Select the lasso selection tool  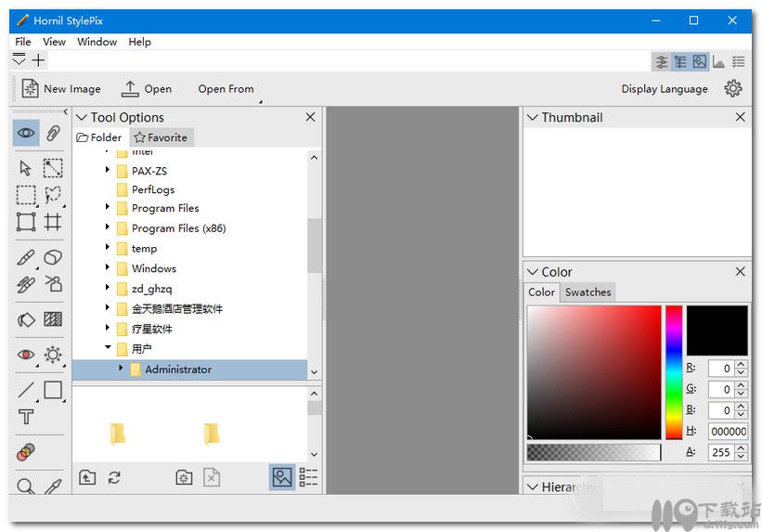[53, 195]
